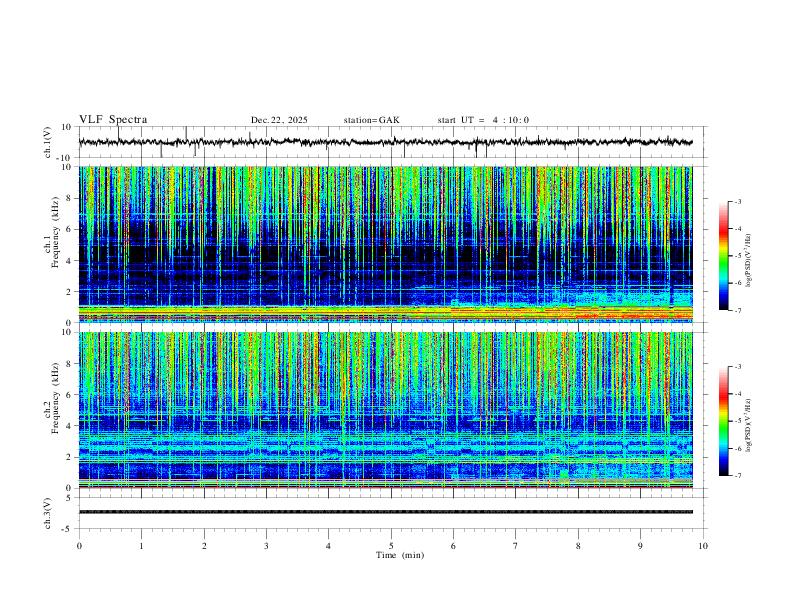The height and width of the screenshot is (612, 792).
Task: Click the 'Dec. 22, 2025' date label
Action: [x=279, y=120]
